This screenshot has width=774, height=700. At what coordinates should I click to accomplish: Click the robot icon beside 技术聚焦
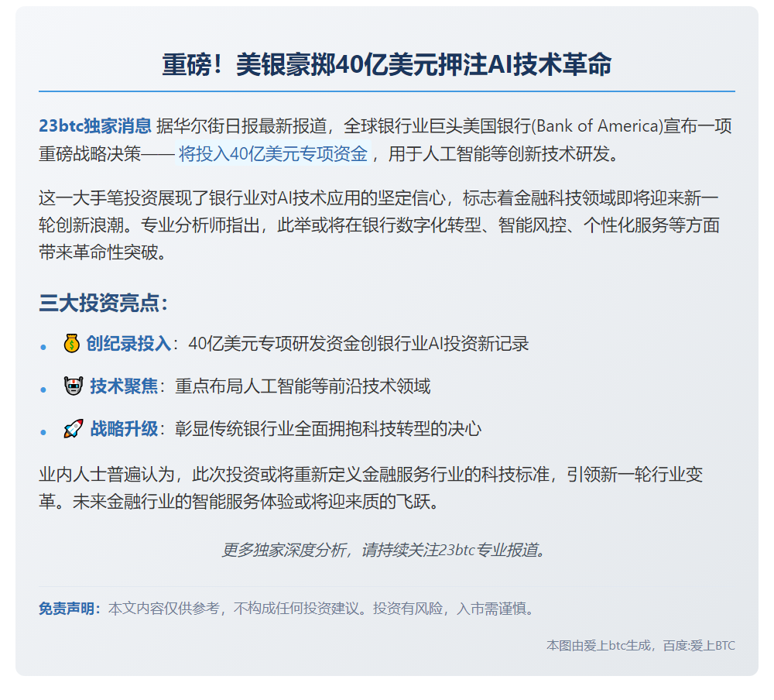72,385
